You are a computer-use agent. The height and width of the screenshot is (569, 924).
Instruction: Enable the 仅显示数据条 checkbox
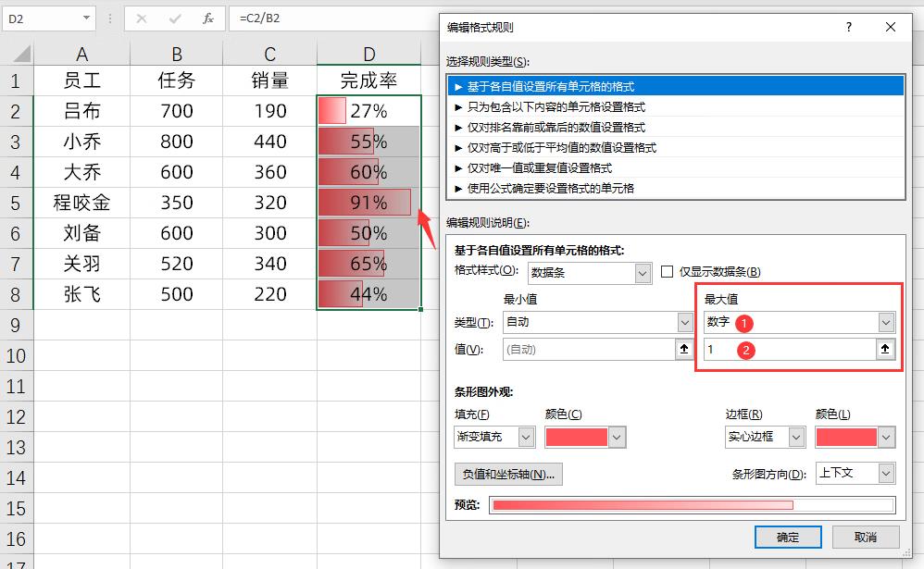(x=668, y=272)
